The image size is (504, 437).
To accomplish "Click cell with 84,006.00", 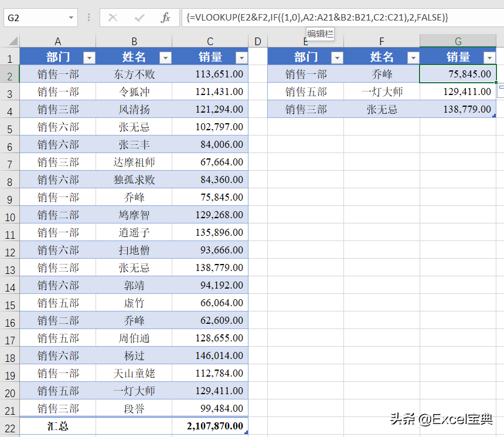I will (210, 144).
